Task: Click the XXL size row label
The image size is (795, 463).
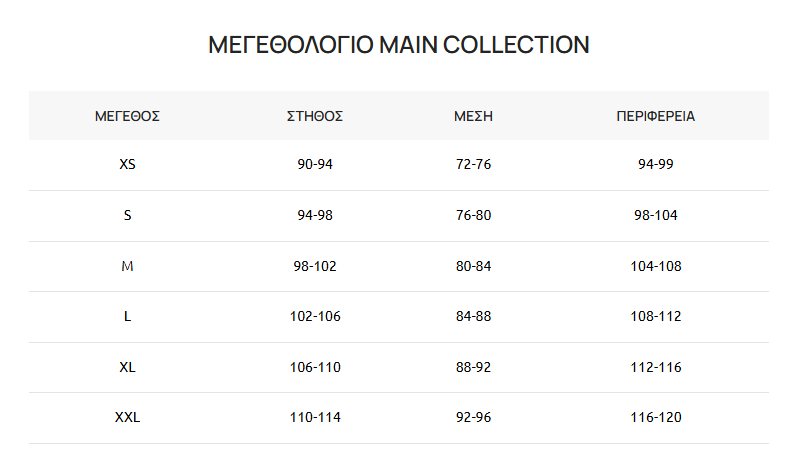Action: (x=127, y=417)
